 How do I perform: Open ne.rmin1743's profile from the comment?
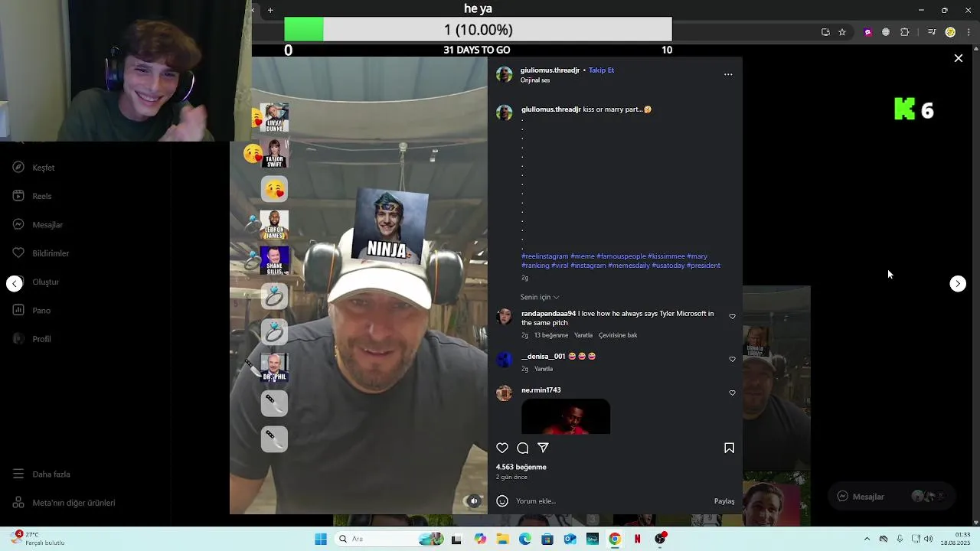pyautogui.click(x=541, y=390)
